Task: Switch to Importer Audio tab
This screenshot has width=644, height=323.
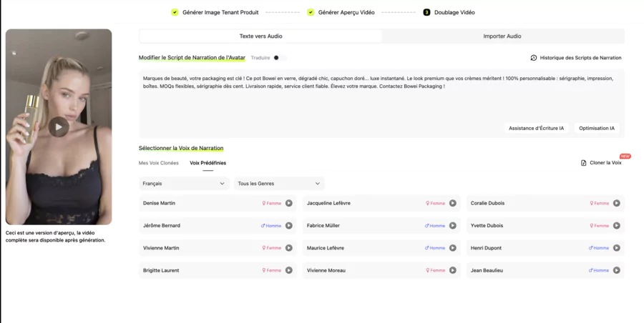Action: click(x=502, y=36)
